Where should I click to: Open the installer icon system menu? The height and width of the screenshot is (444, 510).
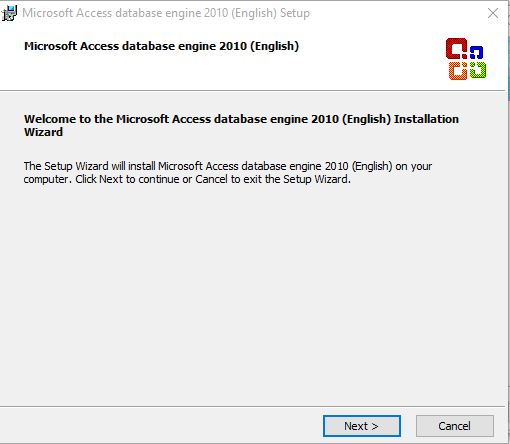(9, 13)
